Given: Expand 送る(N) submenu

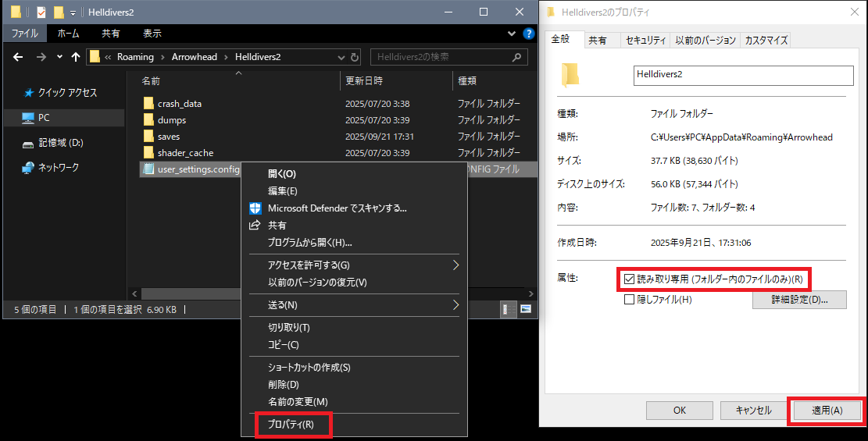Looking at the screenshot, I should pyautogui.click(x=354, y=305).
